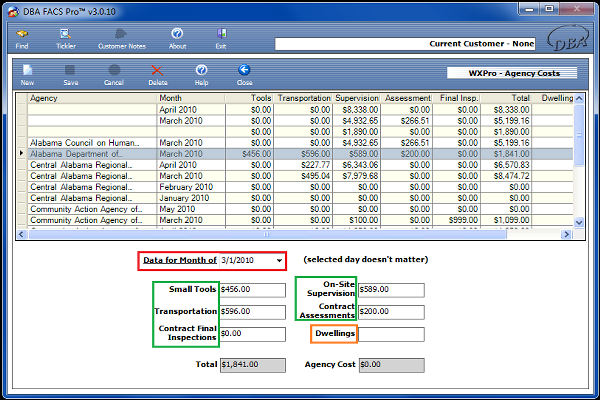
Task: Open the Data for Month of dropdown
Action: click(x=279, y=261)
